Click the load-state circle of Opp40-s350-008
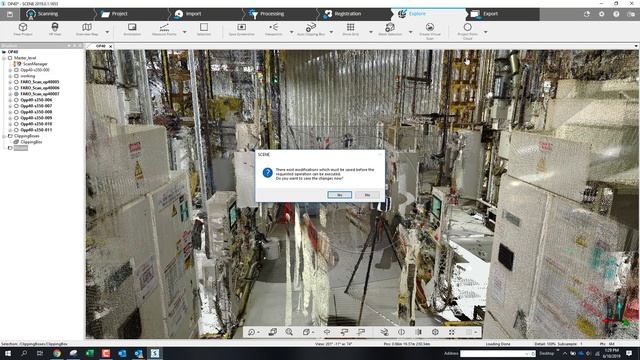Screen dimensions: 640x360 tap(16, 112)
